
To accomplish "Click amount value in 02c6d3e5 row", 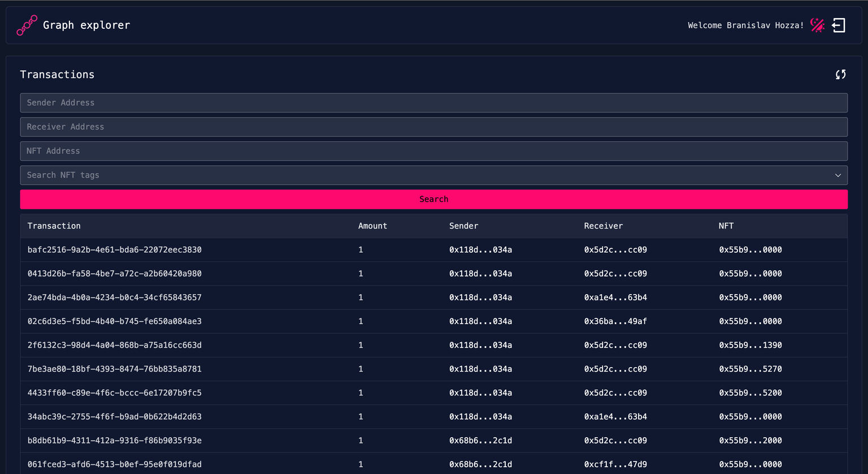I will tap(361, 321).
